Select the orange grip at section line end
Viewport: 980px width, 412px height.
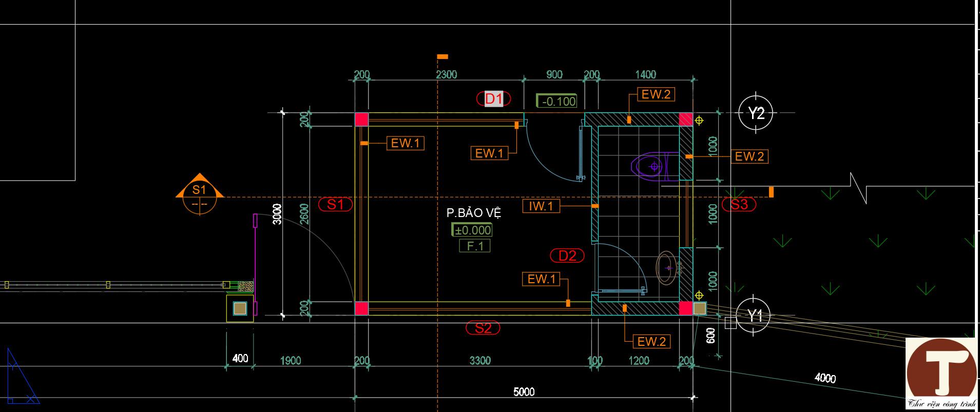pyautogui.click(x=771, y=192)
